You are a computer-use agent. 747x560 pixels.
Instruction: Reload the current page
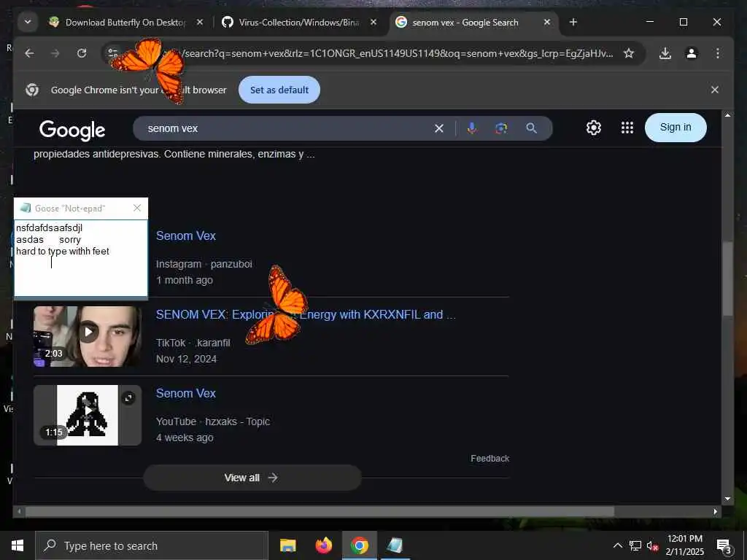point(82,53)
